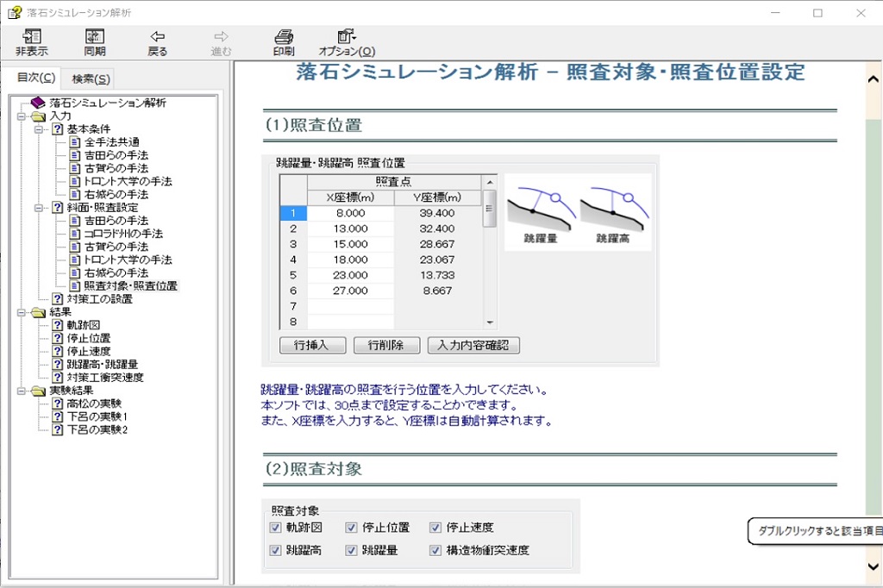Click the question icon beside 基本条件
883x588 pixels.
58,129
